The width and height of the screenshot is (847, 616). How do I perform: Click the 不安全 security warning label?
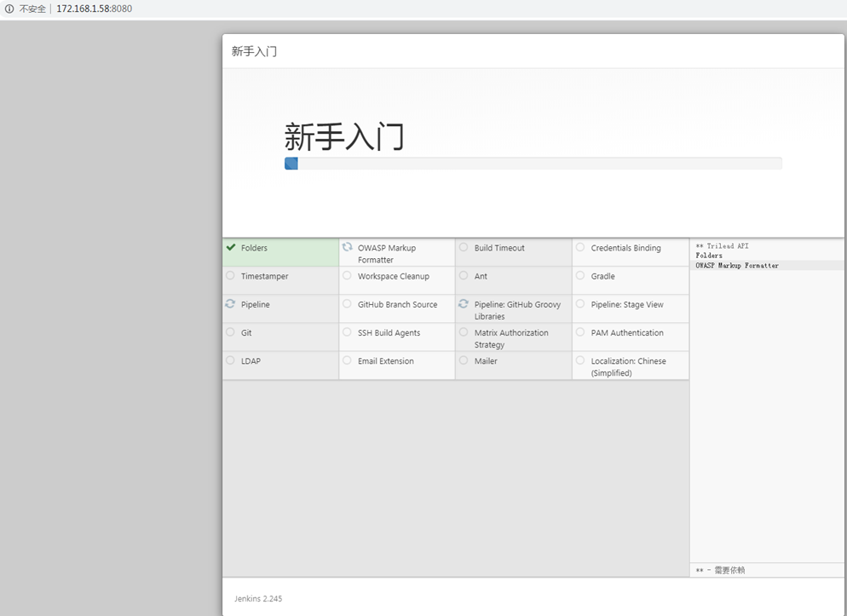[x=32, y=9]
